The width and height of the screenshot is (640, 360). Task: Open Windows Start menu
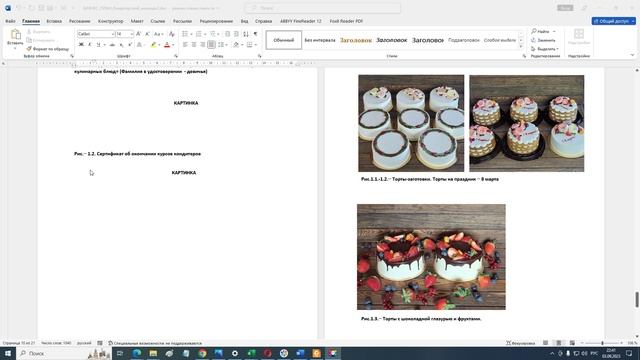point(8,353)
